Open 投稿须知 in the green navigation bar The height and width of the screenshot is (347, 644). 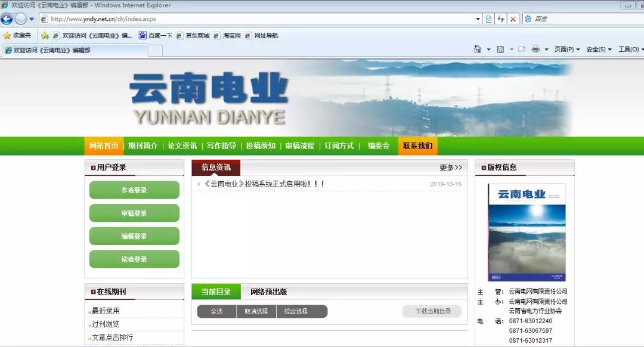[x=261, y=146]
